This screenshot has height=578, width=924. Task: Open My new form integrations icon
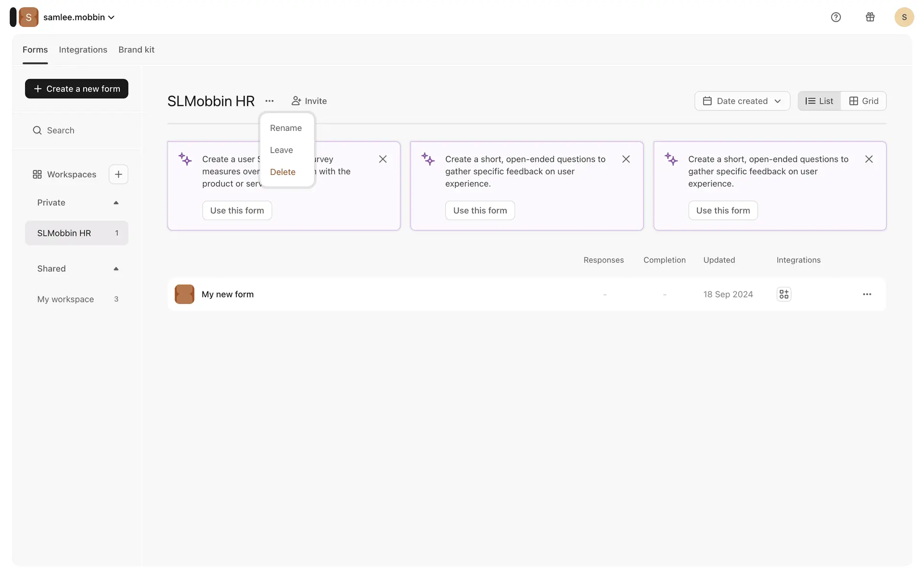coord(784,294)
